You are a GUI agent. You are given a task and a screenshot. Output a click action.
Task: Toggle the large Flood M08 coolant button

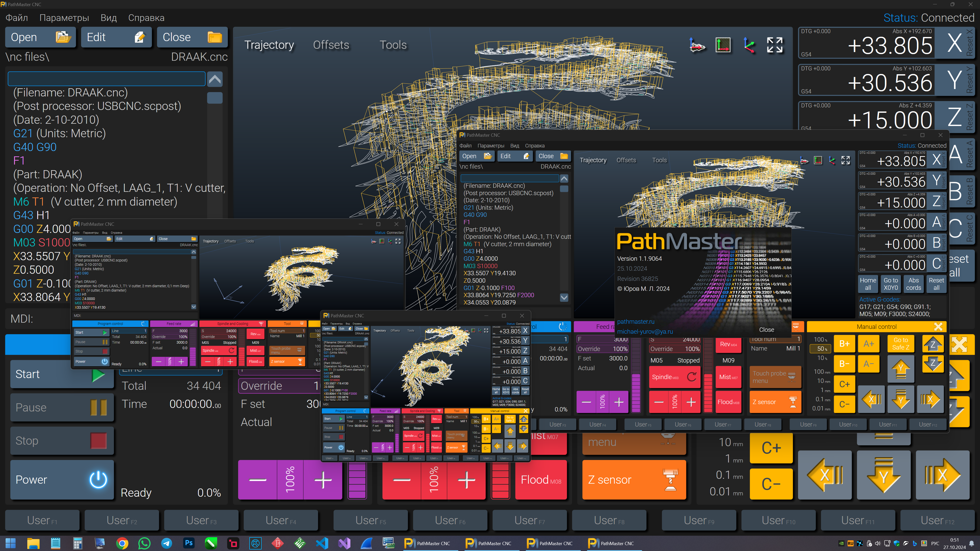[x=541, y=480]
